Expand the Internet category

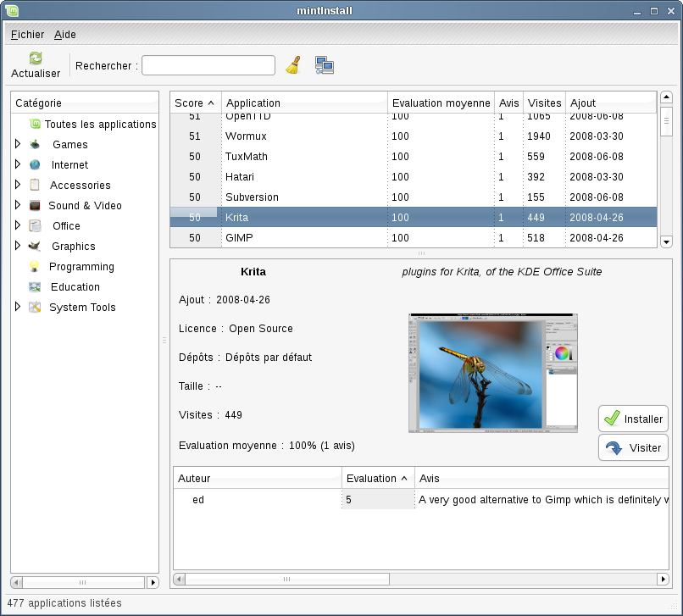(x=18, y=164)
